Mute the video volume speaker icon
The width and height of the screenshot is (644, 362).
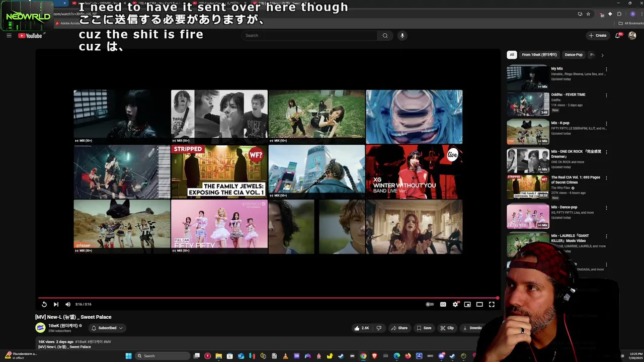tap(68, 304)
